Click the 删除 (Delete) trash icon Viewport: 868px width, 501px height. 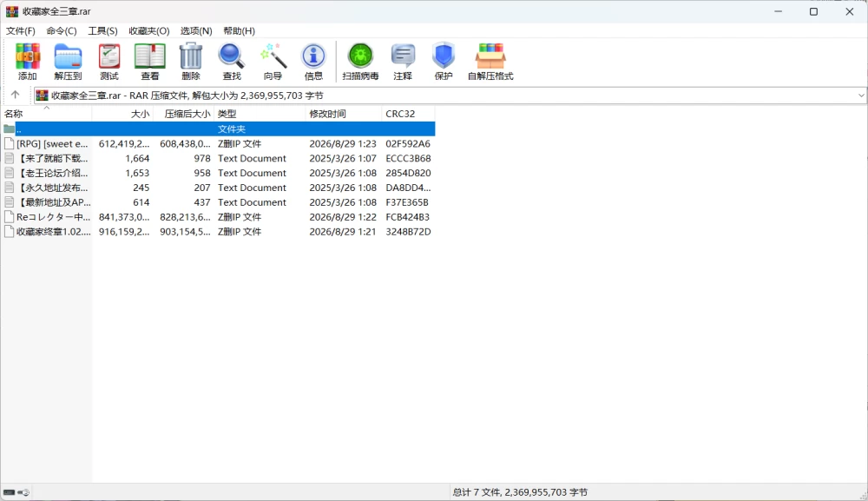click(191, 56)
